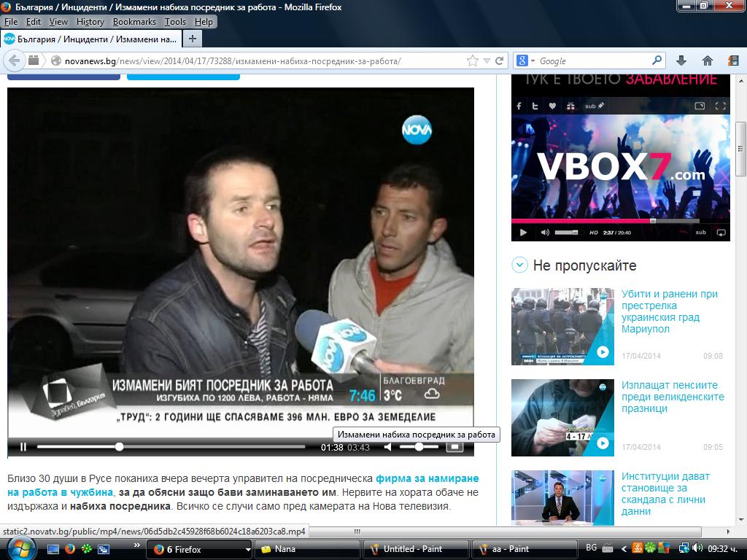
Task: Go to the Firefox home page icon
Action: pyautogui.click(x=708, y=61)
